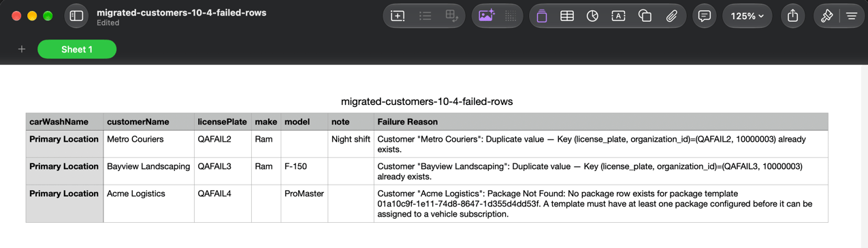Click the empty note cell for Acme Logistics
This screenshot has width=868, height=248.
[x=351, y=204]
